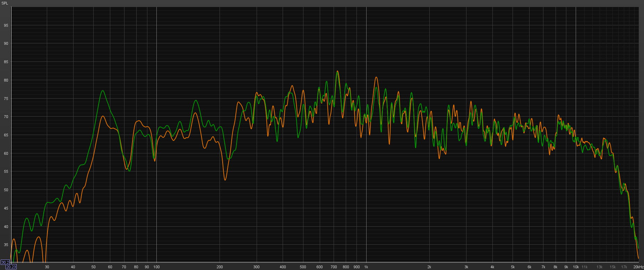Click the 3k label on the frequency axis

[x=466, y=267]
